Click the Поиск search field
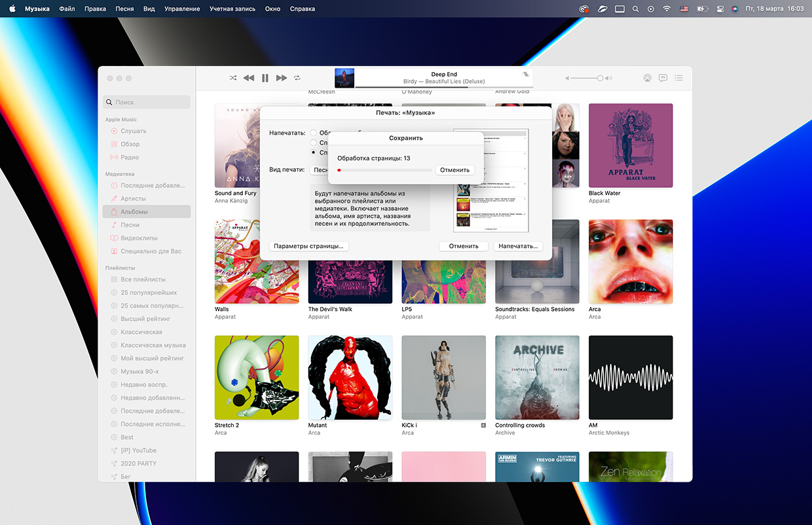 coord(147,102)
